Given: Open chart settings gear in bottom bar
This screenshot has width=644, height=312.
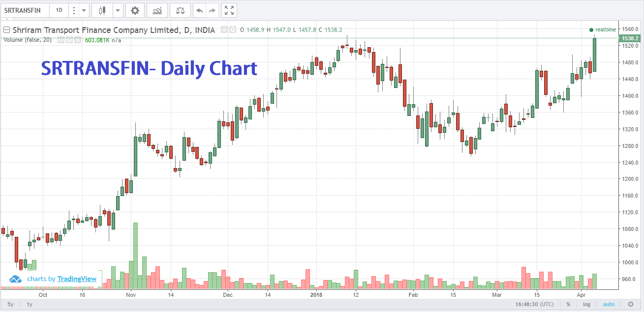Looking at the screenshot, I should tap(631, 305).
